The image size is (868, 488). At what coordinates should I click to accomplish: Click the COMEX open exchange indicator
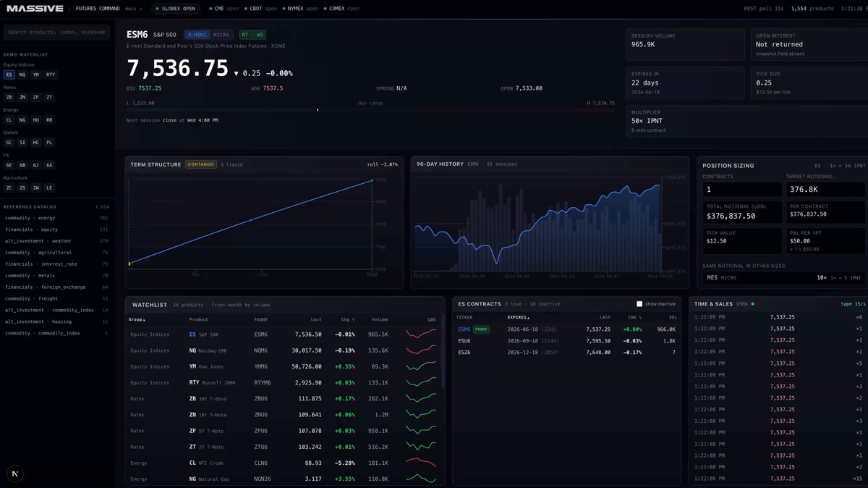[341, 9]
